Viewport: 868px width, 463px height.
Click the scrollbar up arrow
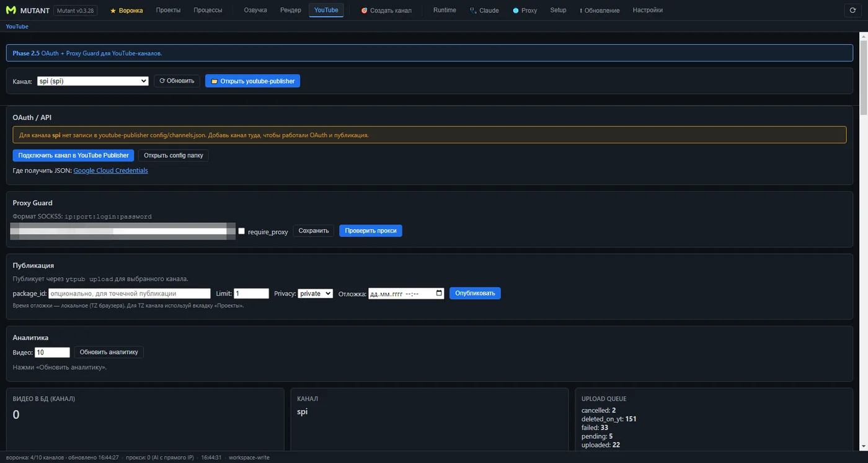[x=863, y=37]
